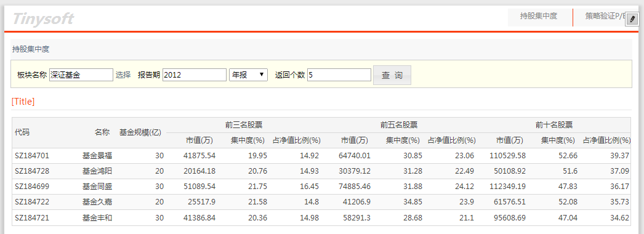
Task: Click the 查询 button
Action: [x=392, y=75]
